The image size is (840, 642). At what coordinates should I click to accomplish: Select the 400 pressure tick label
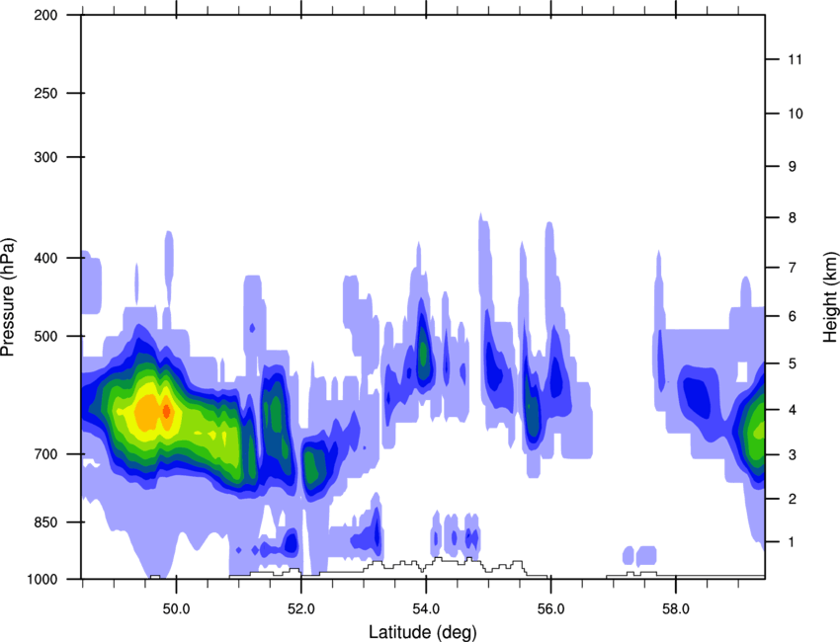tap(45, 258)
